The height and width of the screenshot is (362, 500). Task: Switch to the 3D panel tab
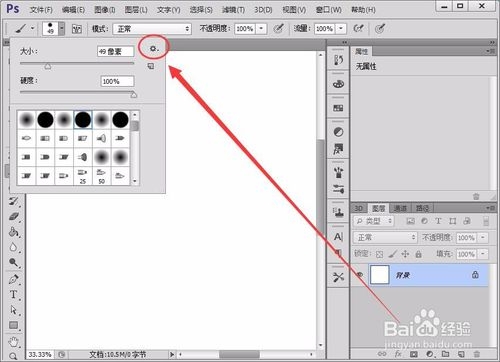tap(359, 208)
